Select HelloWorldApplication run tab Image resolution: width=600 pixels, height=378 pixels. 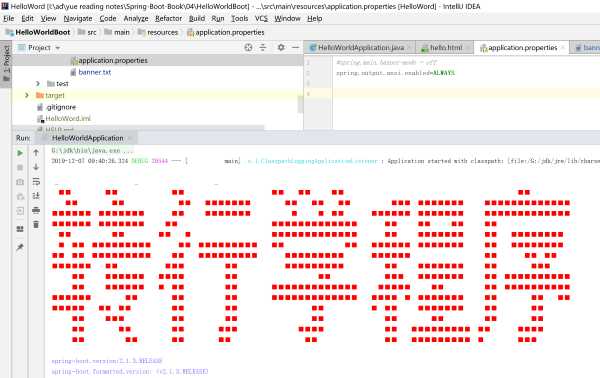point(88,138)
